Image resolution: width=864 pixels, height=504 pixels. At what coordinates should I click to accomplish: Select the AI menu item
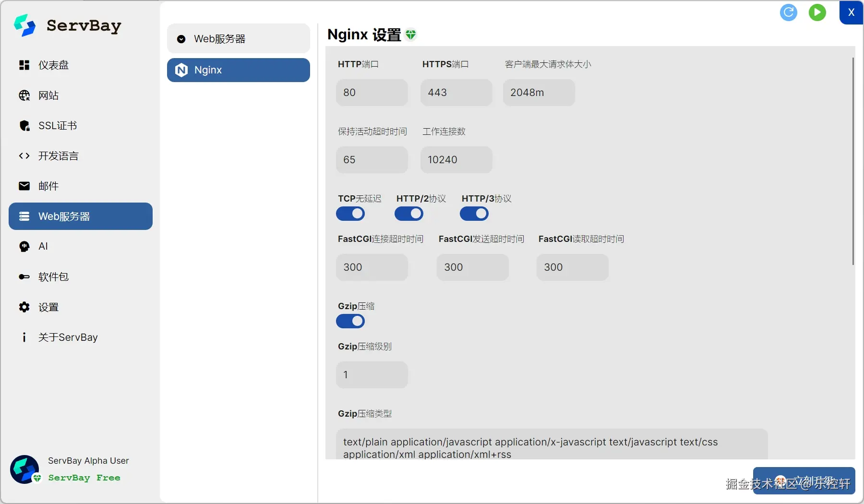[81, 246]
